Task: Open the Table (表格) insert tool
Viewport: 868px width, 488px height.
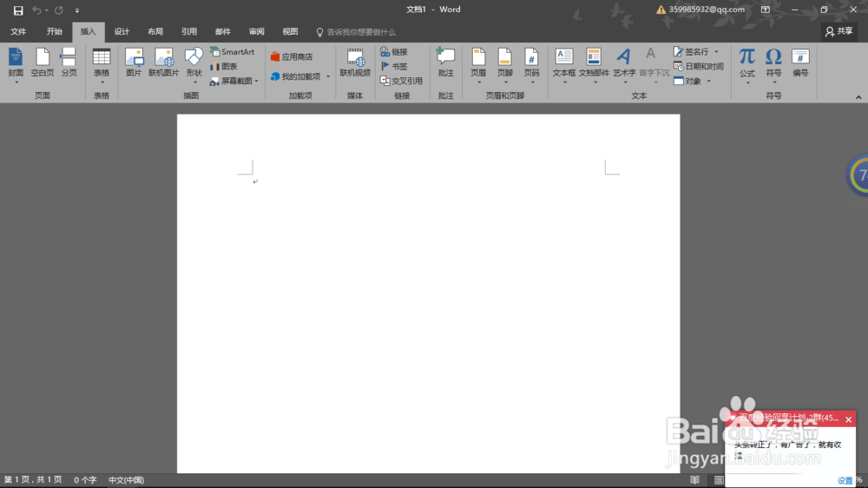Action: pyautogui.click(x=102, y=65)
